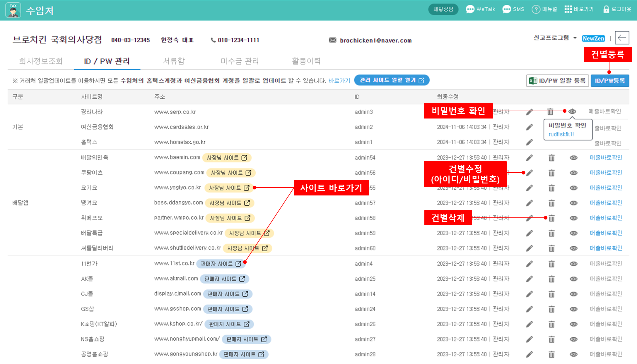Image resolution: width=637 pixels, height=364 pixels.
Task: Select ID / PW 관리 tab
Action: pos(107,61)
